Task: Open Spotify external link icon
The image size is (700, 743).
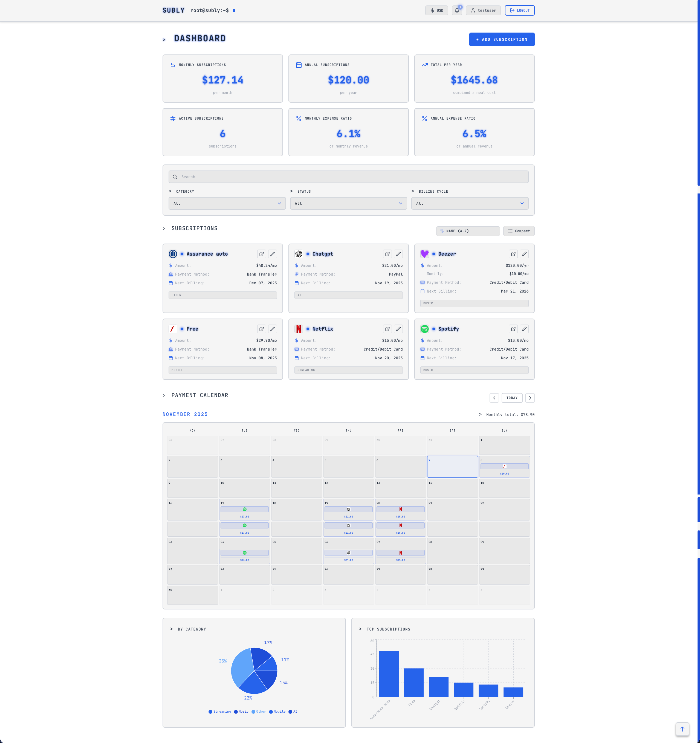Action: click(x=513, y=329)
